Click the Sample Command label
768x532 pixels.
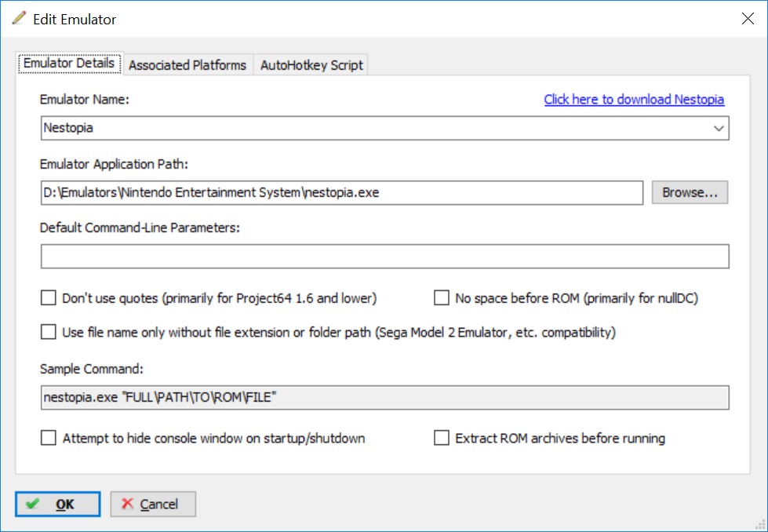pyautogui.click(x=92, y=369)
